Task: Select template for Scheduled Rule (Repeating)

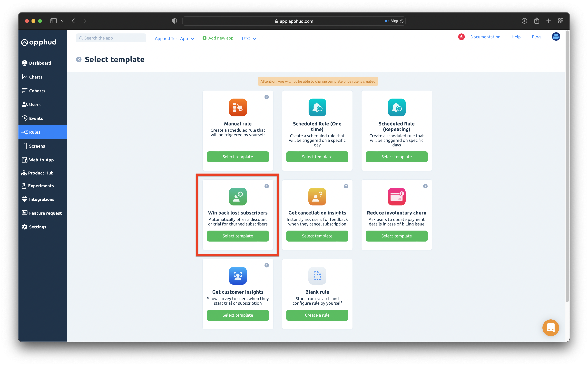Action: (396, 157)
